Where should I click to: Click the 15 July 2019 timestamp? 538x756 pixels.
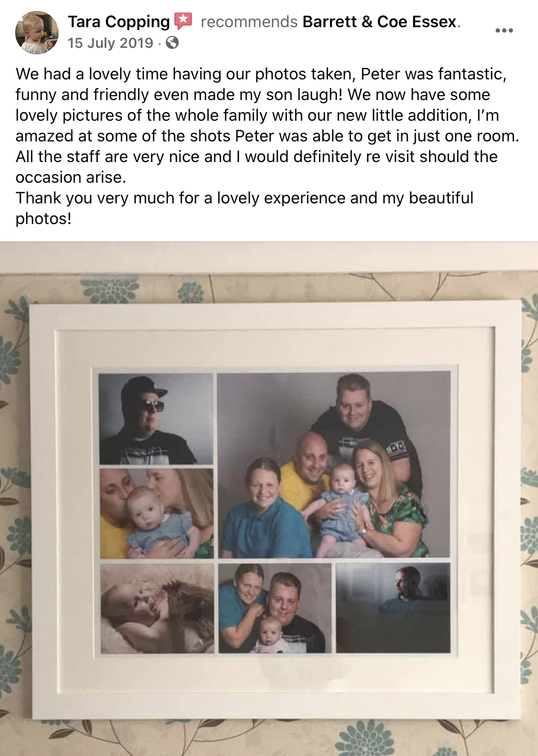point(110,43)
